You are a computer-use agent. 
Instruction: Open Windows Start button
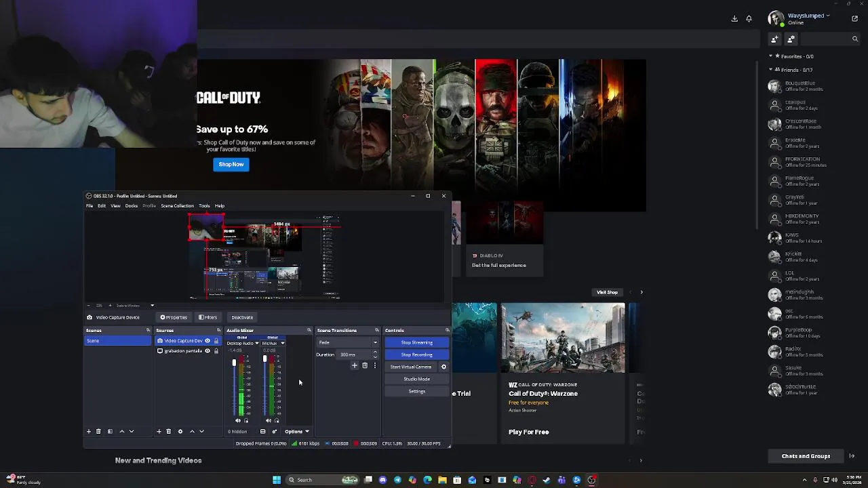(x=277, y=480)
